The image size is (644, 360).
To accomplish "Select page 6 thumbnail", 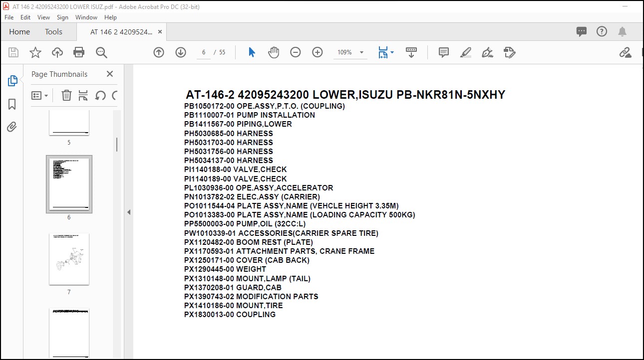I will coord(69,184).
